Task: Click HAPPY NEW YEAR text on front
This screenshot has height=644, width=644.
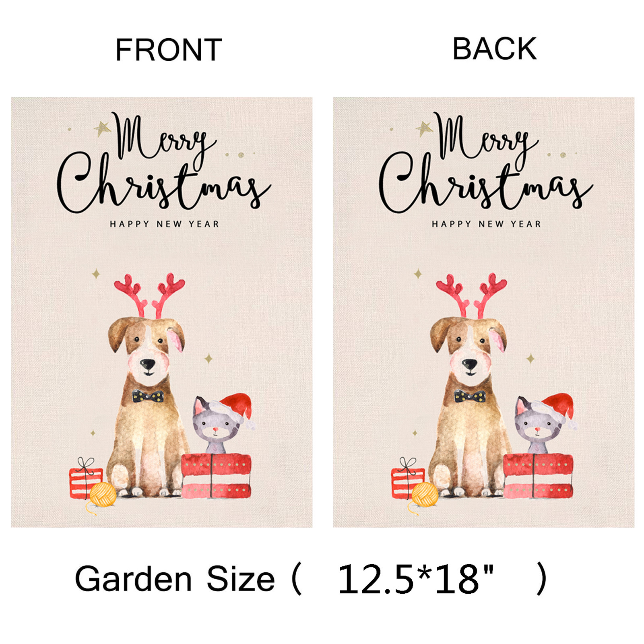Action: pyautogui.click(x=164, y=224)
